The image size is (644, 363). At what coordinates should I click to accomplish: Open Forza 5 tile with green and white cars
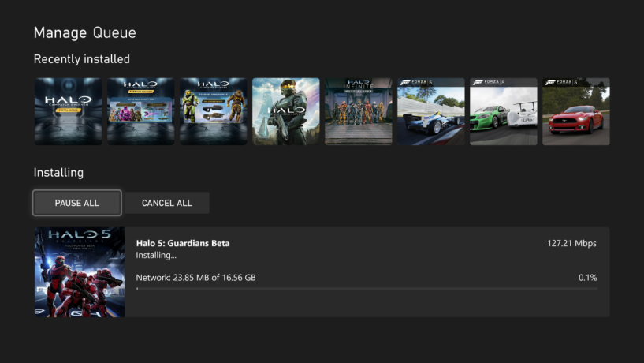click(x=504, y=111)
